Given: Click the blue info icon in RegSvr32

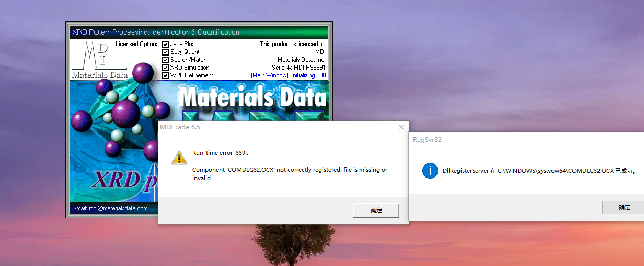Looking at the screenshot, I should click(x=430, y=171).
